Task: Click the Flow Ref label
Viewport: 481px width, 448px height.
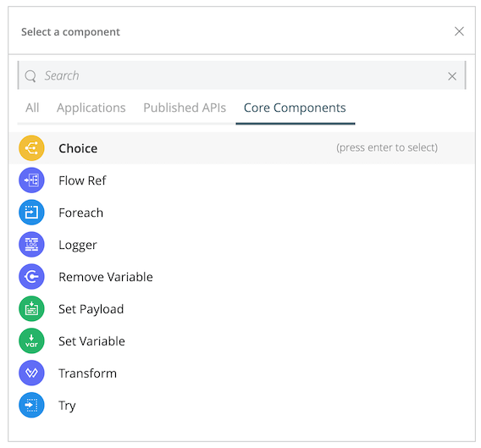Action: 82,180
